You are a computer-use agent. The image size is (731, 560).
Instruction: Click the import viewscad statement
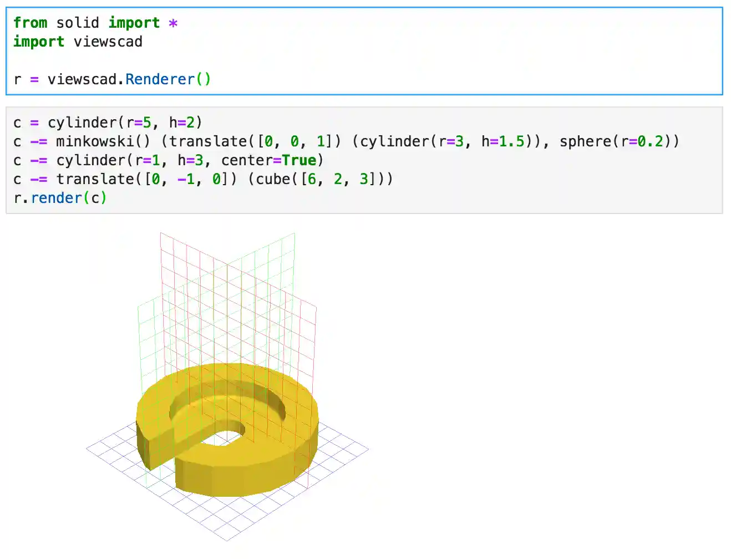coord(78,42)
